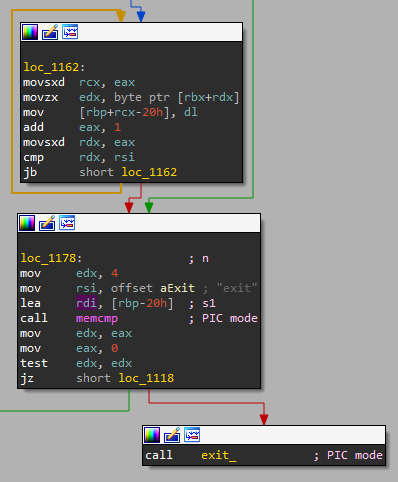Click the exit_ call target
Viewport: 398px width, 482px height.
[218, 455]
